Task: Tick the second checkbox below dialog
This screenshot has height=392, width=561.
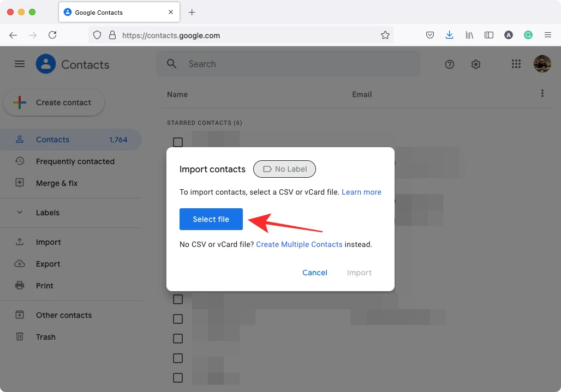Action: (x=178, y=319)
